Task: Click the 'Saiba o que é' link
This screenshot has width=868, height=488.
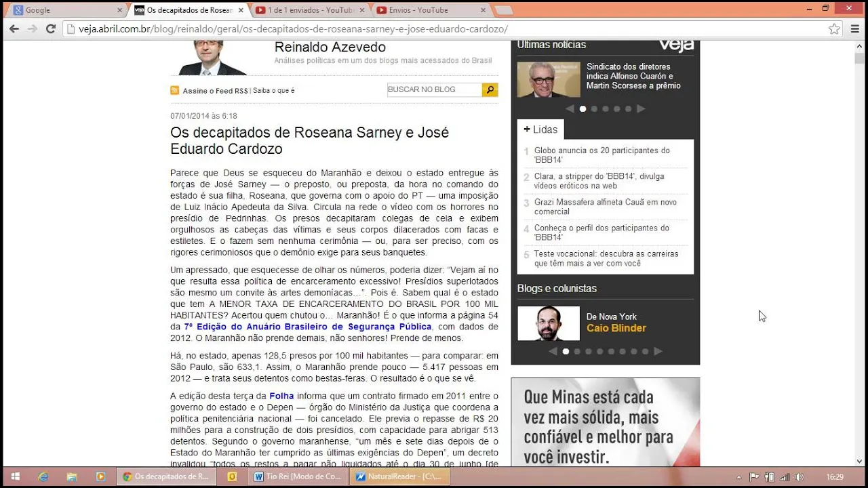Action: click(x=274, y=91)
